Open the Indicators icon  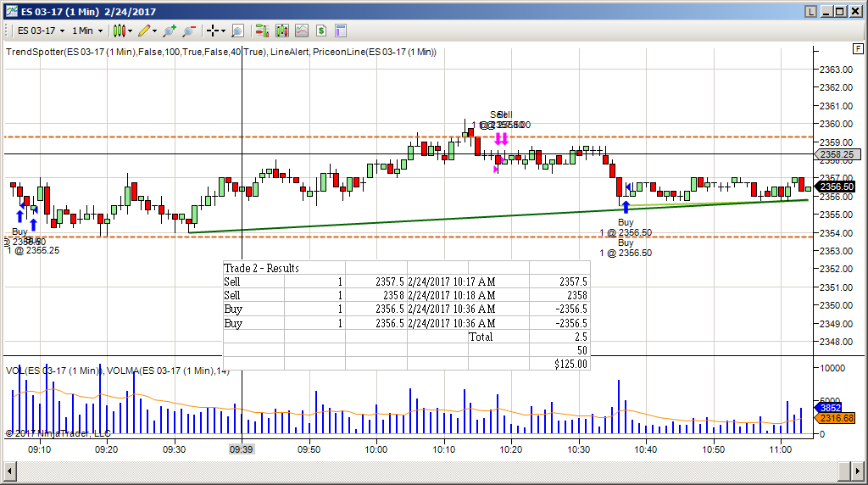302,31
